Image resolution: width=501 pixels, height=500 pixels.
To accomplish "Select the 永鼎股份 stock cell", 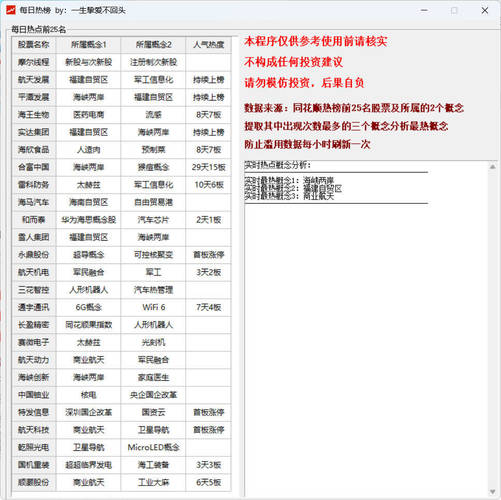I will pyautogui.click(x=34, y=255).
